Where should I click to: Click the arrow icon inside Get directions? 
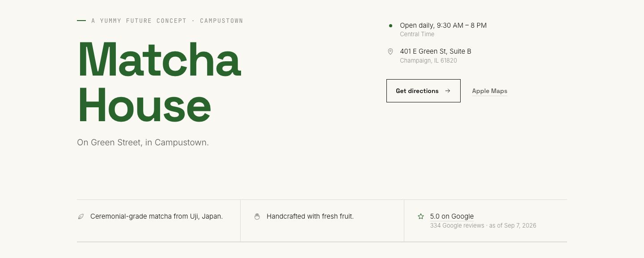coord(448,91)
